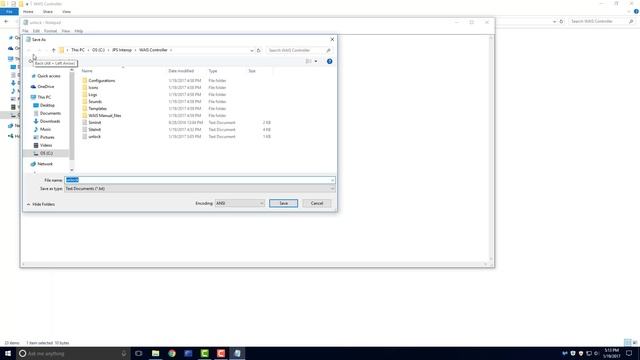The height and width of the screenshot is (360, 640).
Task: Sort files by the Type column
Action: coord(213,71)
